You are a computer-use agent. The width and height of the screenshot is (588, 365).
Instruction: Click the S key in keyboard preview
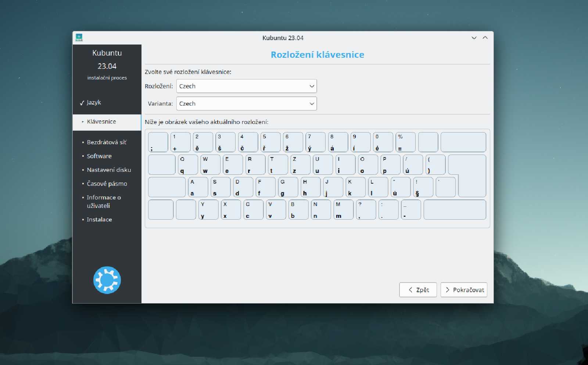[220, 187]
